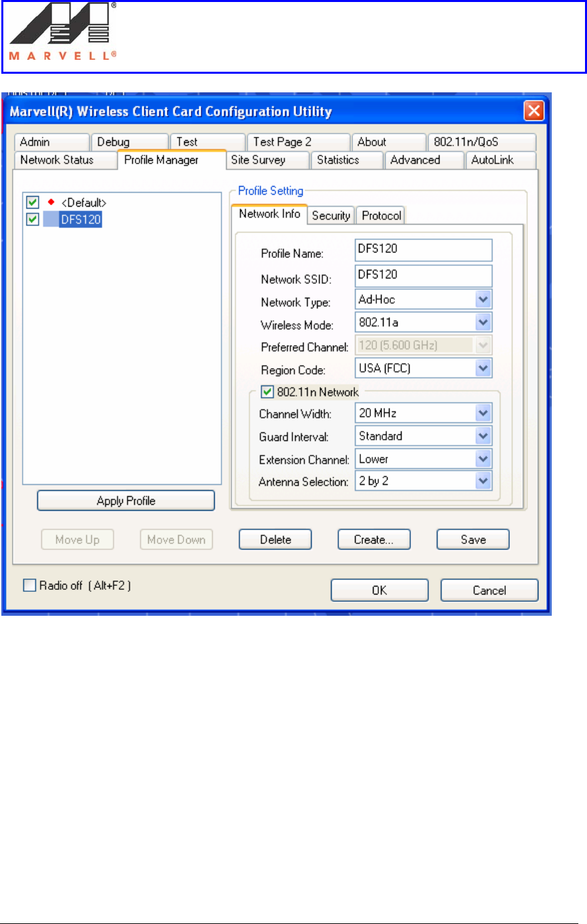Toggle the DFS120 profile checkbox
This screenshot has height=924, width=587.
coord(33,219)
